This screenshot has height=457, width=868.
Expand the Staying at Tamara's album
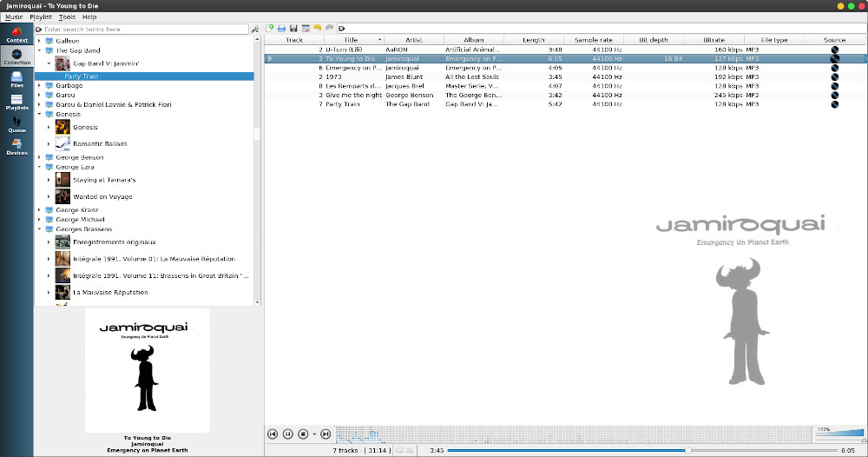pos(49,180)
